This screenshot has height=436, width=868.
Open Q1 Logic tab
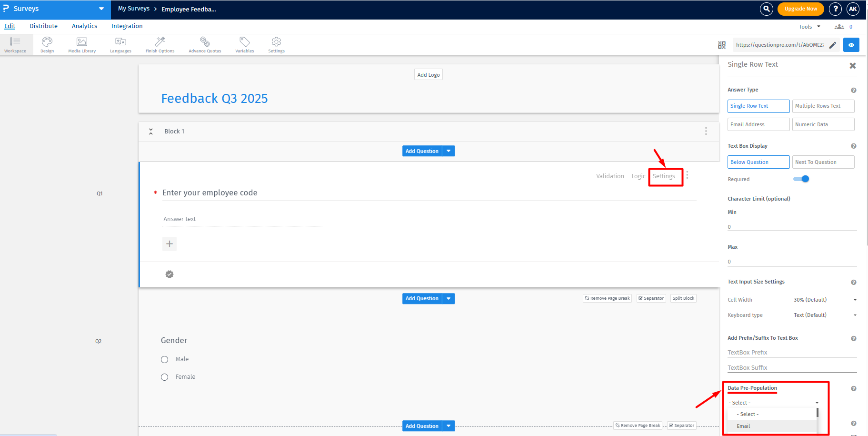639,176
